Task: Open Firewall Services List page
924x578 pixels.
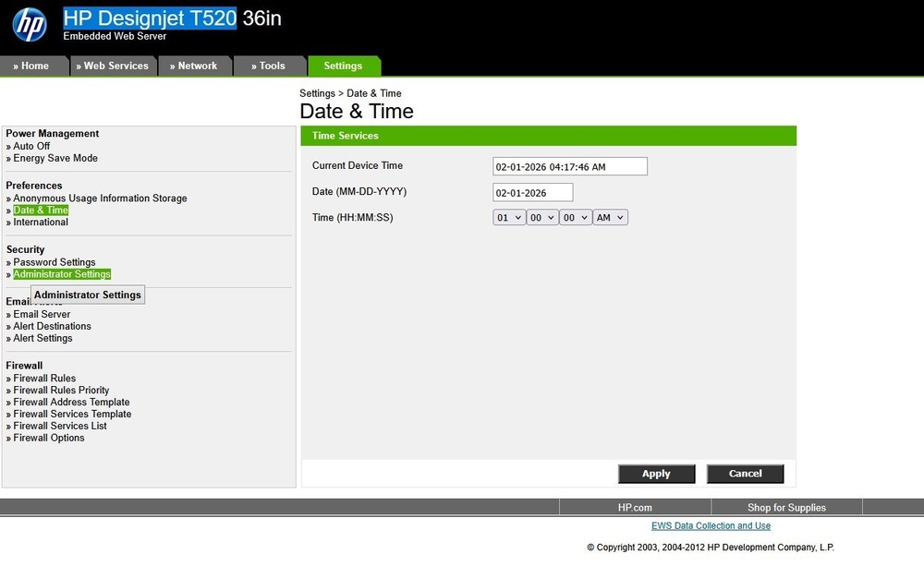Action: pyautogui.click(x=60, y=426)
